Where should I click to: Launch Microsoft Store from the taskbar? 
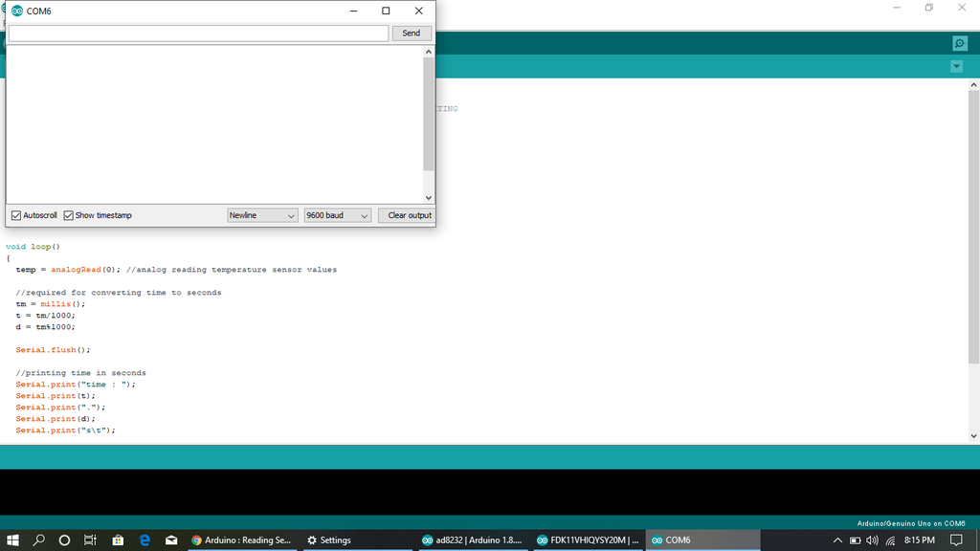coord(117,540)
